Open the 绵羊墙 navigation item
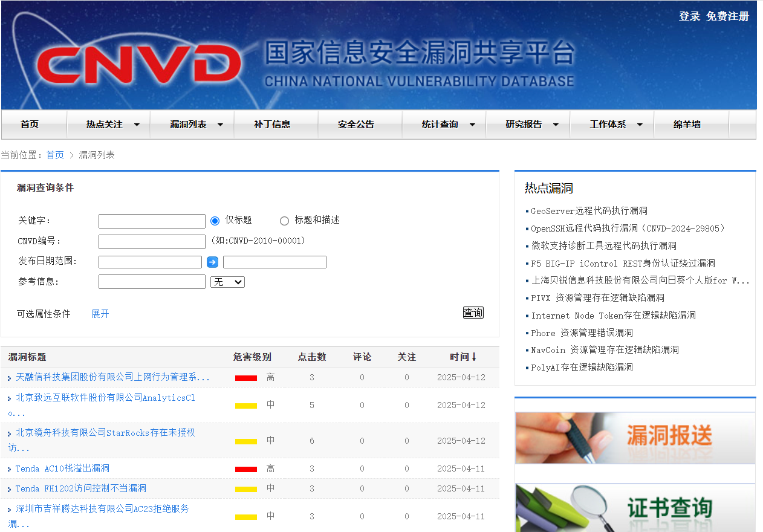Screen dimensions: 763x532 click(x=687, y=125)
